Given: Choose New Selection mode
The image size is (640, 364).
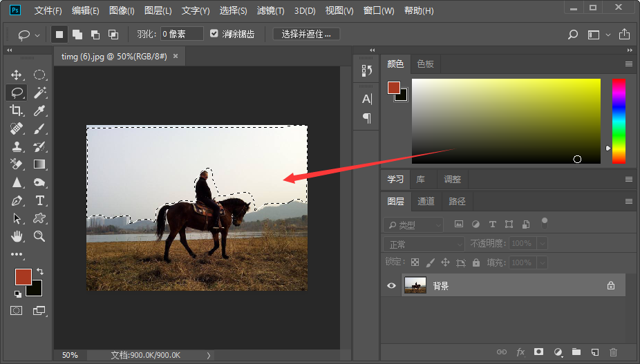Looking at the screenshot, I should [59, 35].
